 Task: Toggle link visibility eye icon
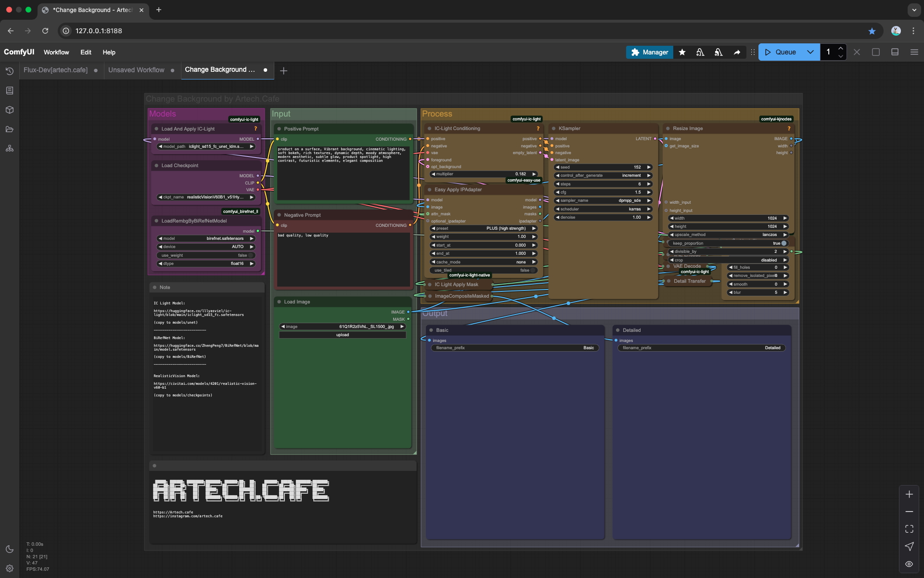click(909, 564)
